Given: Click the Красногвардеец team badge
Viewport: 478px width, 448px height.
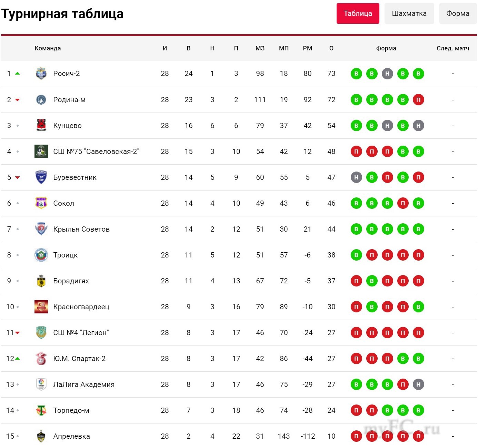Looking at the screenshot, I should tap(41, 306).
